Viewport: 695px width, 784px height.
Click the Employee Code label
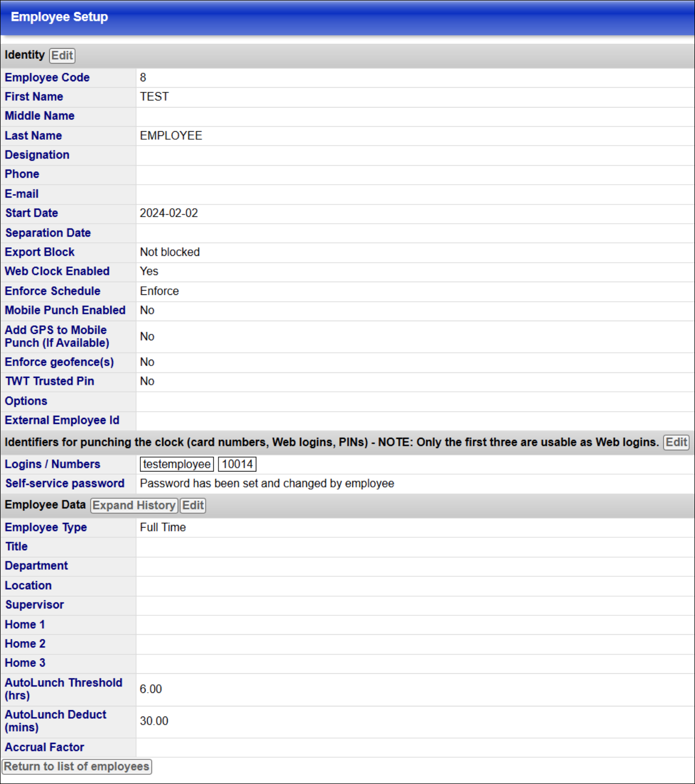click(47, 78)
